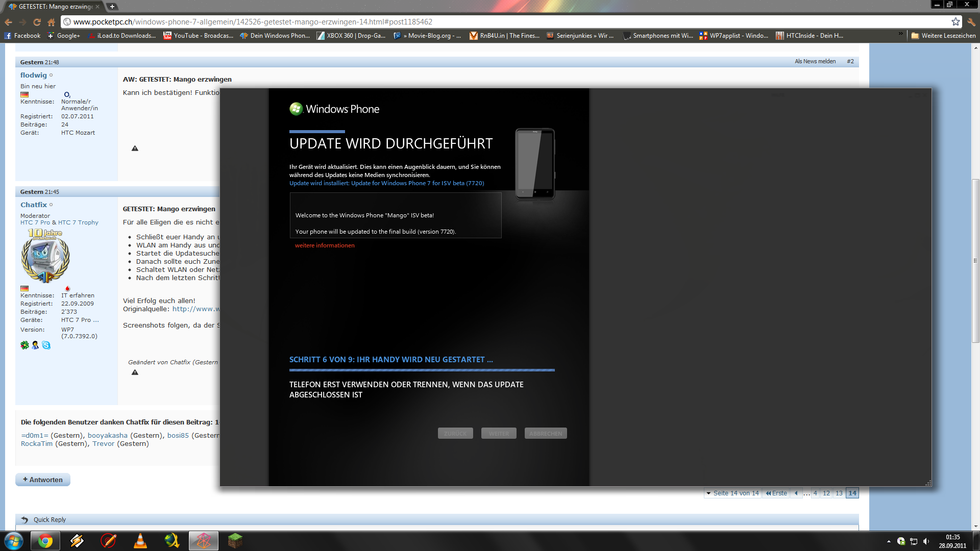
Task: Open booyakasha user profile link
Action: 108,435
